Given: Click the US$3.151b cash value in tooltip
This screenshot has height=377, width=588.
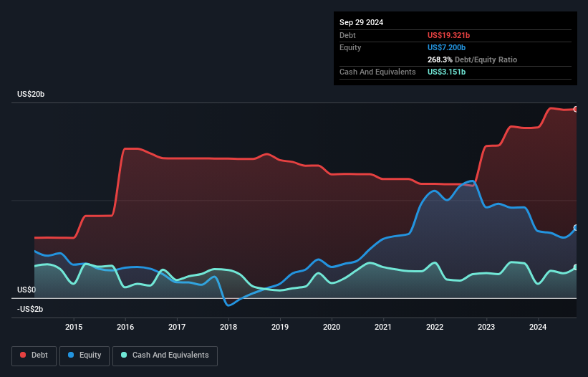Looking at the screenshot, I should click(x=446, y=72).
